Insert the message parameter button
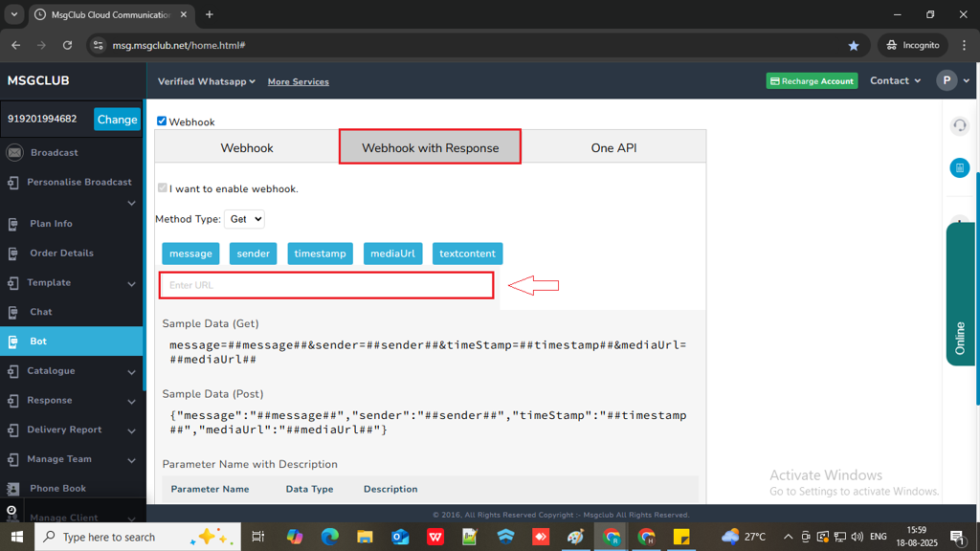This screenshot has height=551, width=980. [x=190, y=253]
